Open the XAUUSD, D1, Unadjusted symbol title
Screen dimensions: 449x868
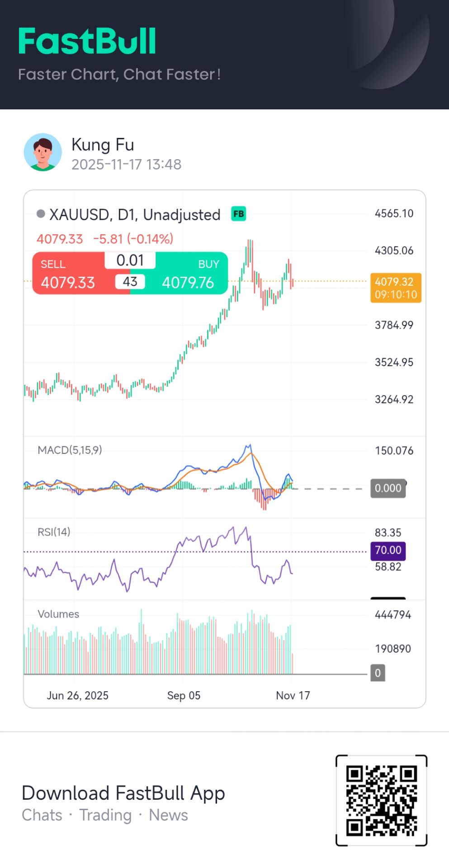tap(135, 215)
